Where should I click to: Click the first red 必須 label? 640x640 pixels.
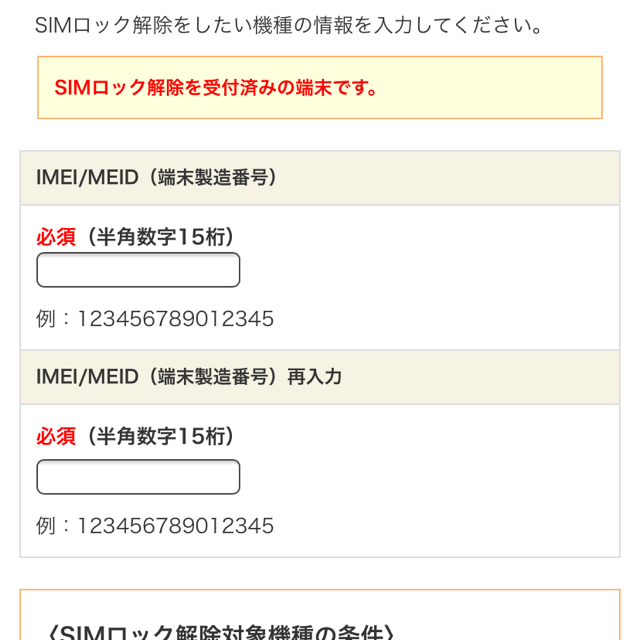pyautogui.click(x=56, y=237)
